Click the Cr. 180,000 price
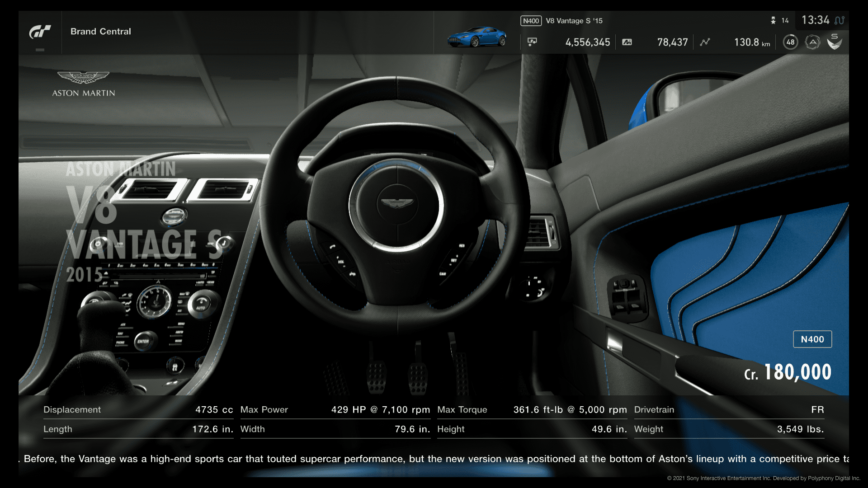Viewport: 868px width, 488px height. click(788, 372)
